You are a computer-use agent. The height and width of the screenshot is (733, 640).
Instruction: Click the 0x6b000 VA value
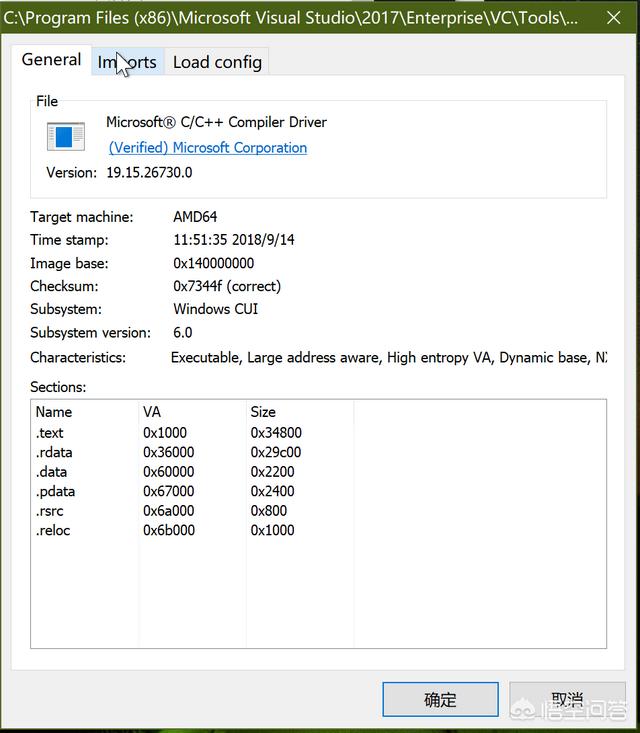pyautogui.click(x=168, y=531)
